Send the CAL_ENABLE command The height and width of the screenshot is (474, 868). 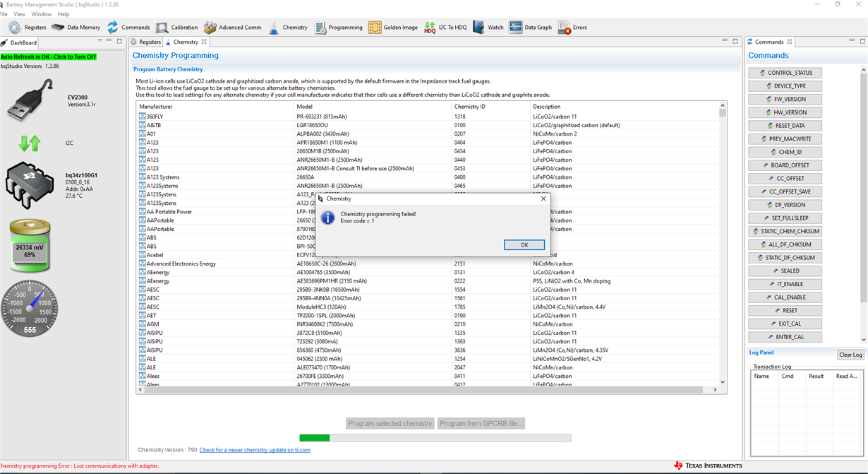click(785, 297)
